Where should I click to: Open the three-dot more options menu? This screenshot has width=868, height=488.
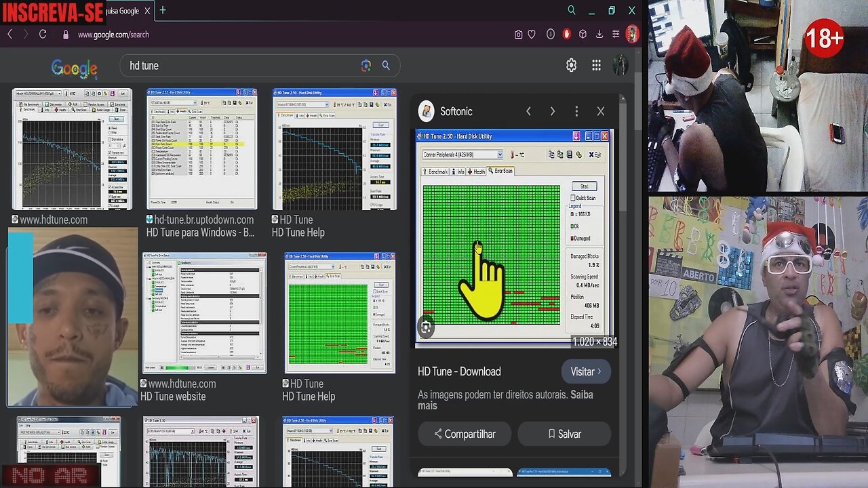tap(576, 111)
